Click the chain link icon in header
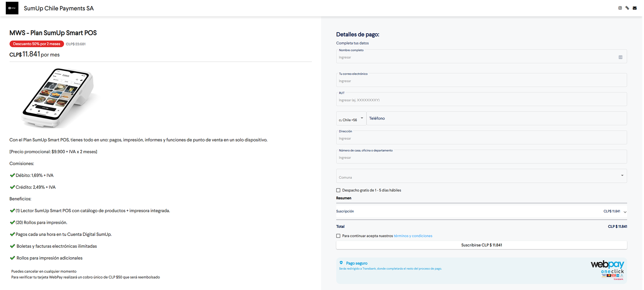644x290 pixels. tap(627, 8)
